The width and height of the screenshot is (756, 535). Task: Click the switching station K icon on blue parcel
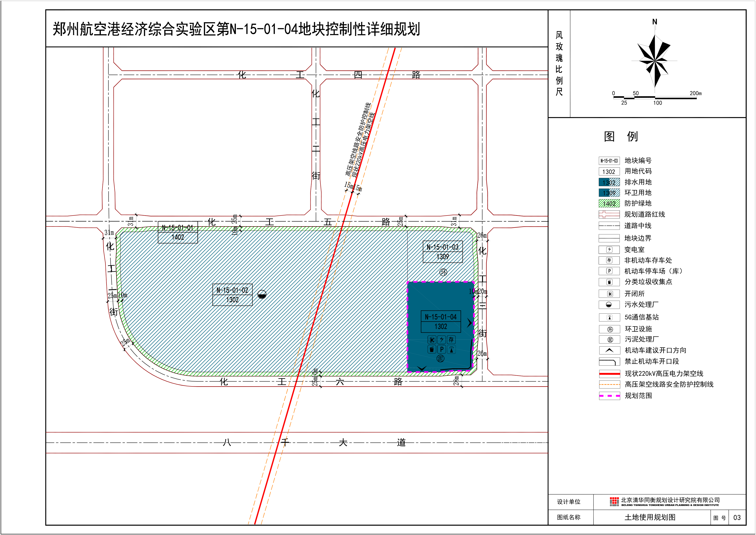click(432, 340)
